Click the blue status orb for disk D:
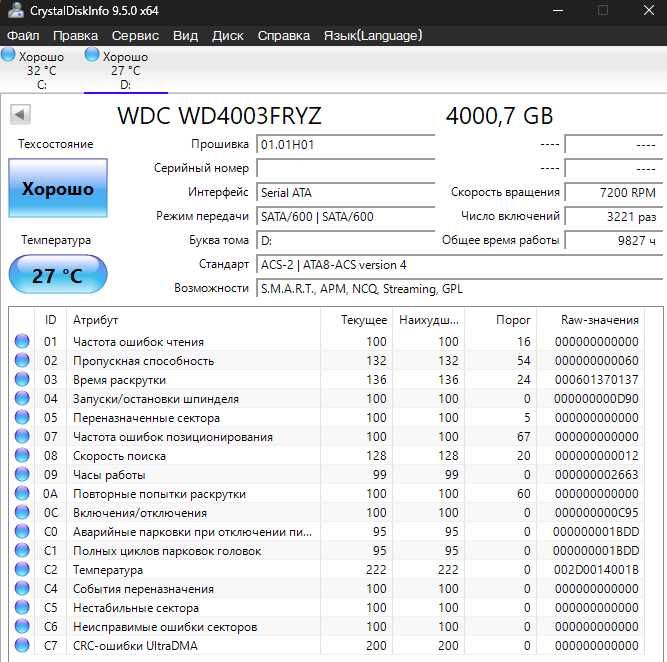The image size is (667, 662). click(92, 55)
